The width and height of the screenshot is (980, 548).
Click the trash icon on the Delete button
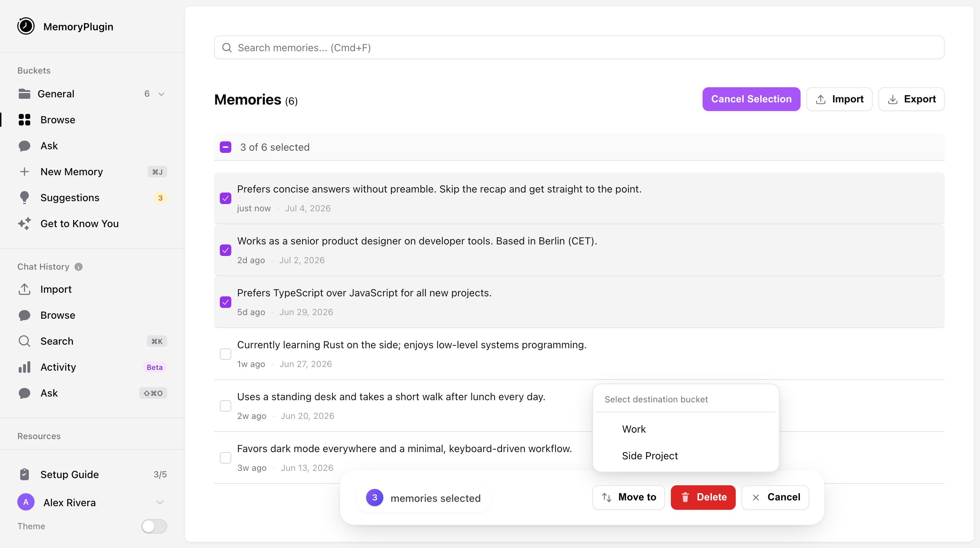tap(685, 498)
